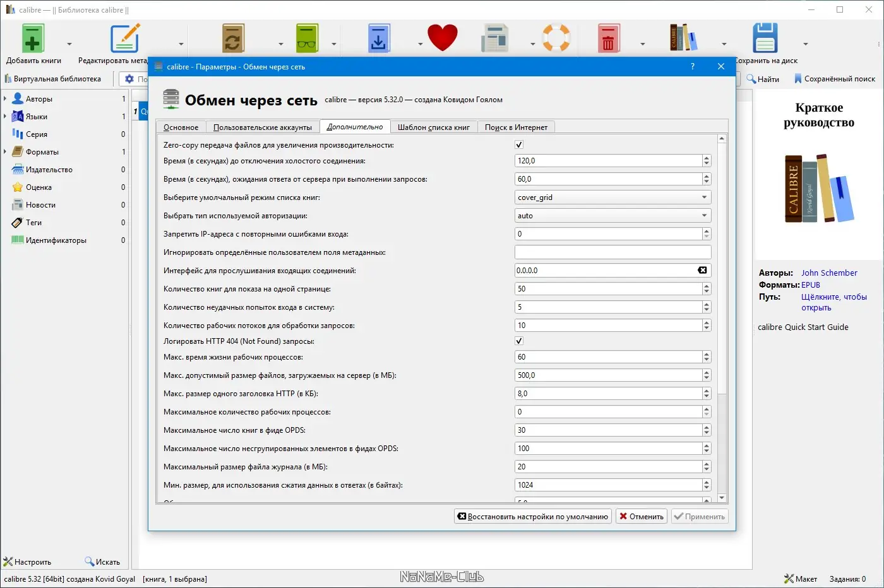Click the EPUB format link
Viewport: 884px width, 588px height.
pos(811,285)
